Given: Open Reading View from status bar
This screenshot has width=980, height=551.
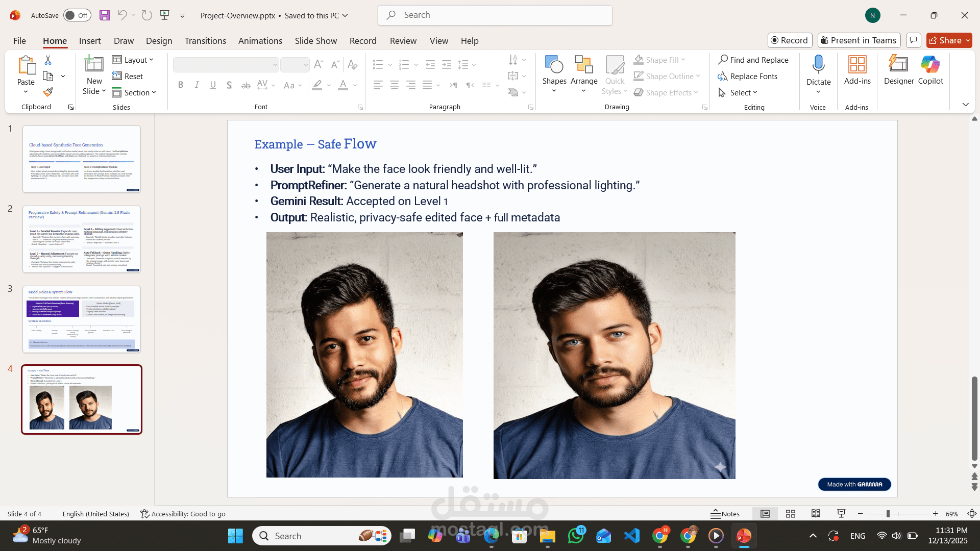Looking at the screenshot, I should coord(816,514).
